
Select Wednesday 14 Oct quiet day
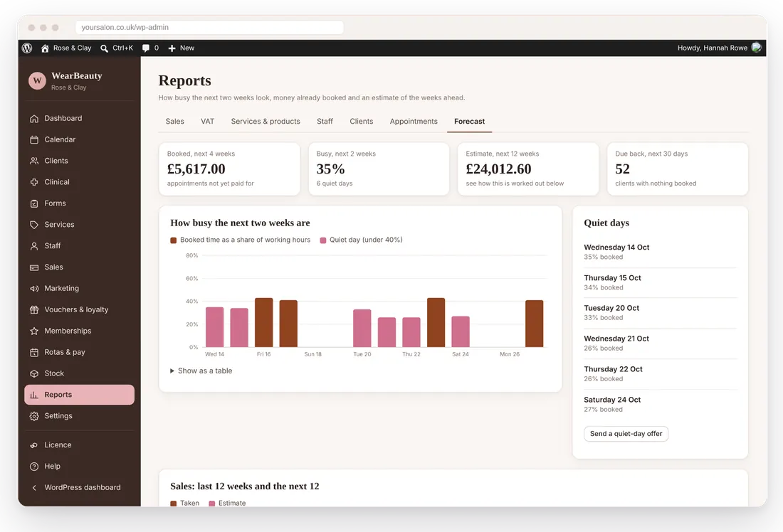click(660, 252)
